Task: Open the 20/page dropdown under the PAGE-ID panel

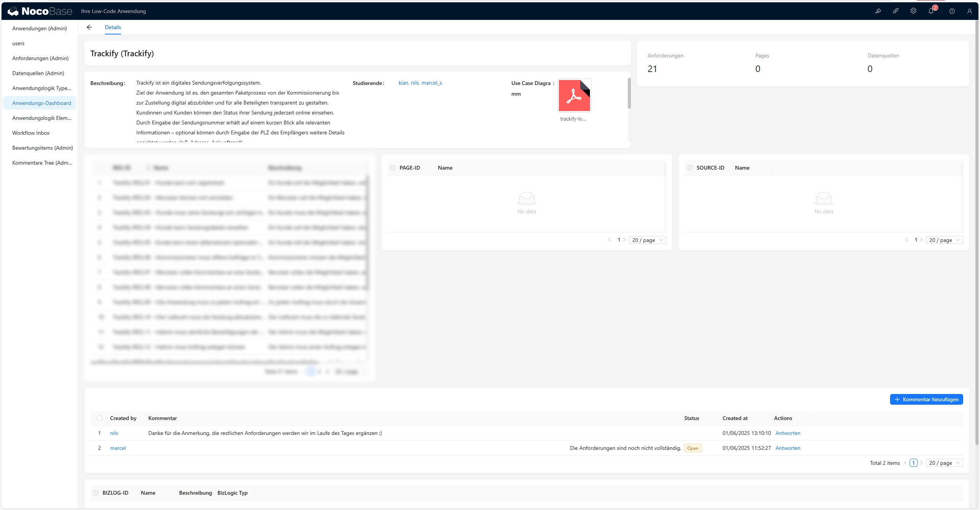Action: (647, 240)
